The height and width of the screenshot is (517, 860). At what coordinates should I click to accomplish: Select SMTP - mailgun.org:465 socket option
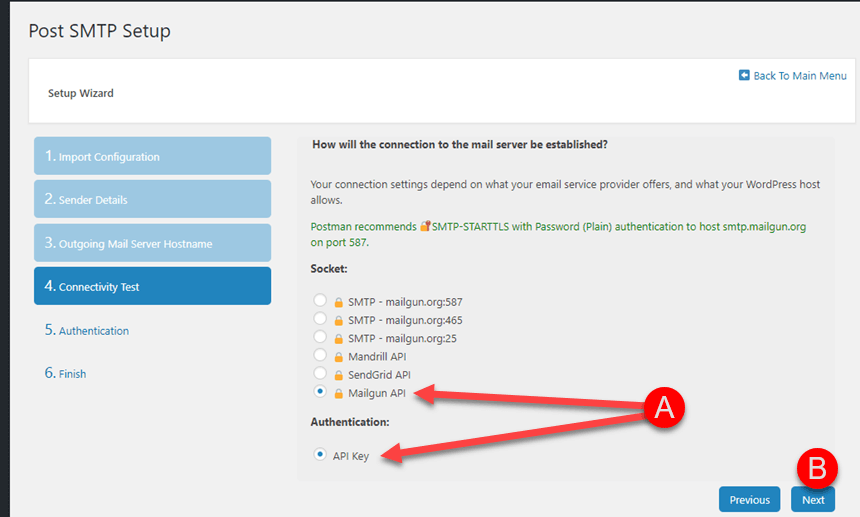320,319
